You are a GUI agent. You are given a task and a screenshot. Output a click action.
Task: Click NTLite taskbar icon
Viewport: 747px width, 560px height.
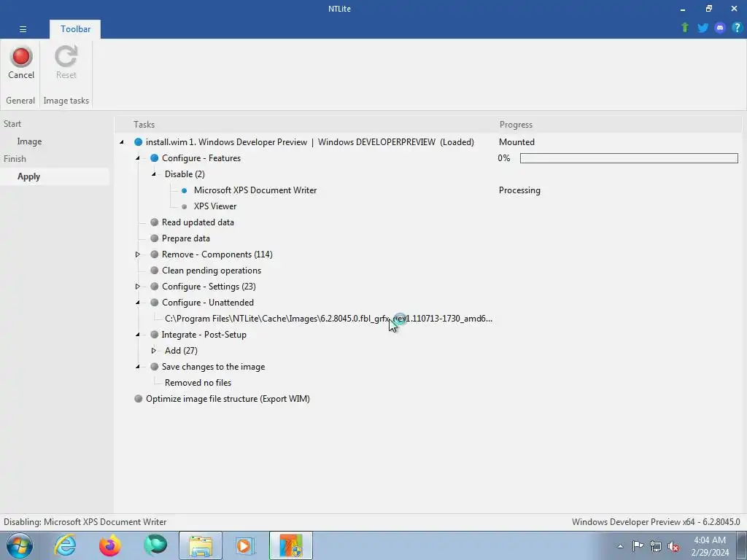291,545
